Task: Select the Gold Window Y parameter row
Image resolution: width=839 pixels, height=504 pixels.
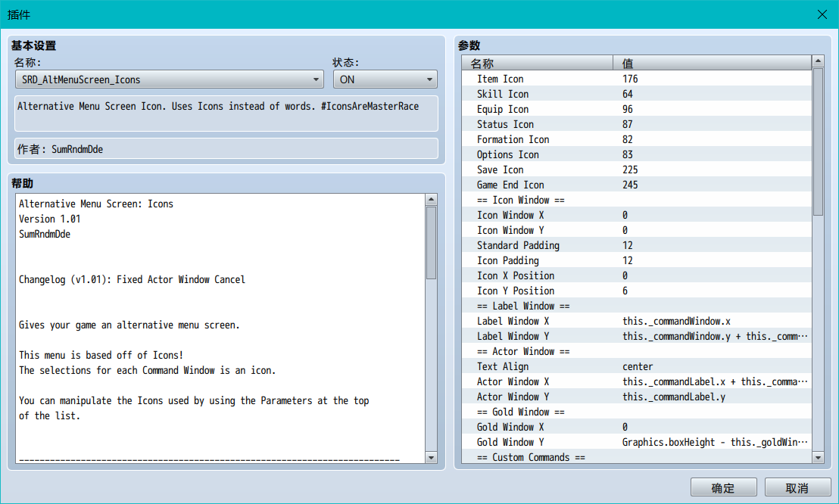Action: coord(637,442)
